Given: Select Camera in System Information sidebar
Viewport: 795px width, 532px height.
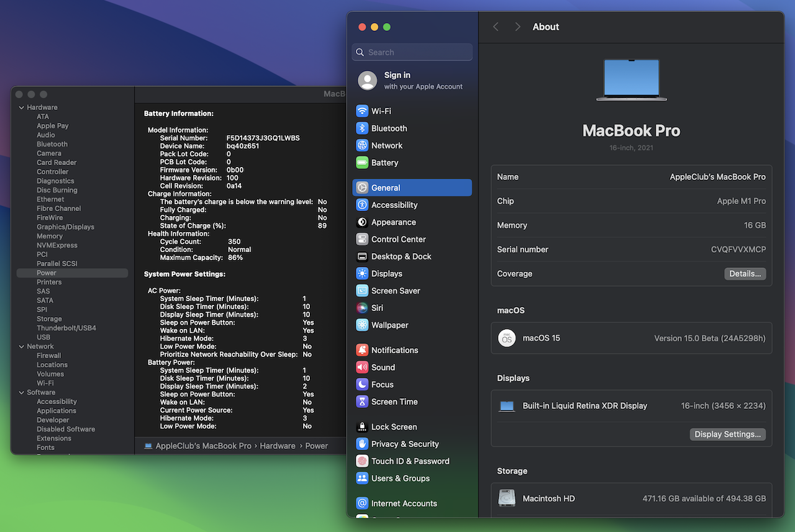Looking at the screenshot, I should pyautogui.click(x=49, y=153).
